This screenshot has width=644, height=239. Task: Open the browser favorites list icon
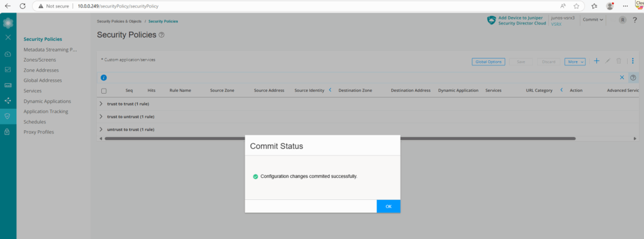coord(594,6)
